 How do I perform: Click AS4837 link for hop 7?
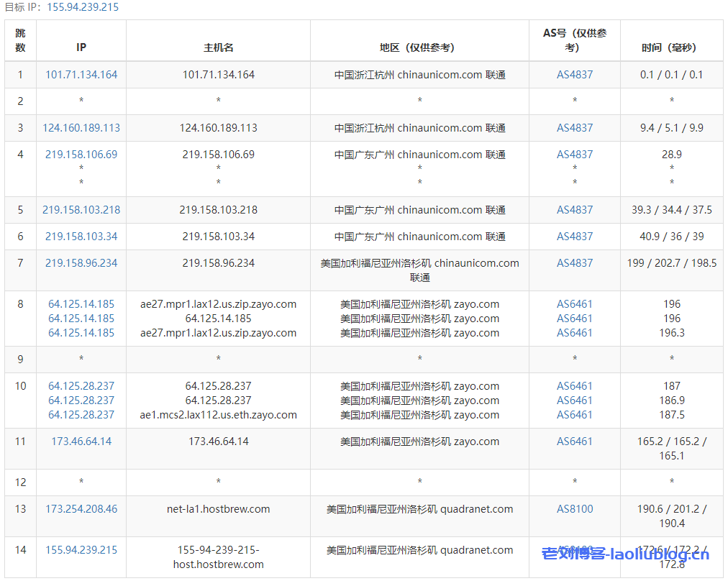pyautogui.click(x=574, y=262)
